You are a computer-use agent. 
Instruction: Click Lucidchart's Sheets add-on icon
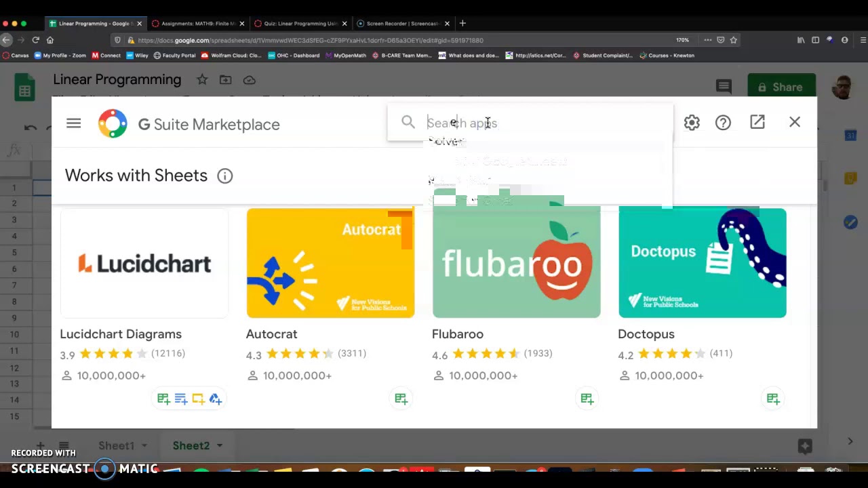(x=163, y=399)
